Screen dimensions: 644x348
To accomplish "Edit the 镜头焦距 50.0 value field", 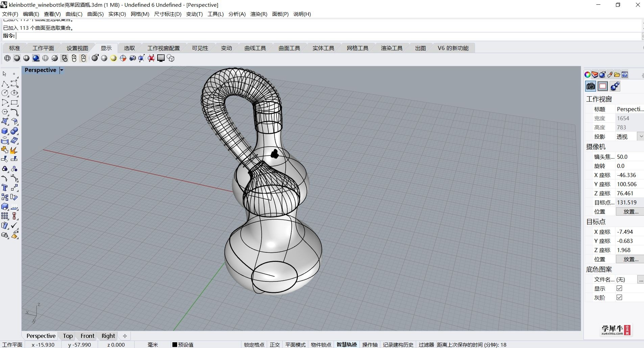I will [630, 157].
